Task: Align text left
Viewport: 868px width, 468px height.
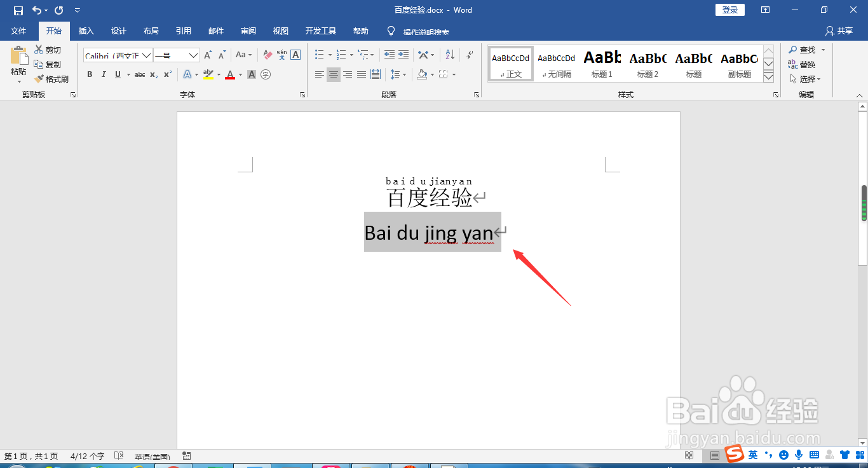Action: (x=320, y=74)
